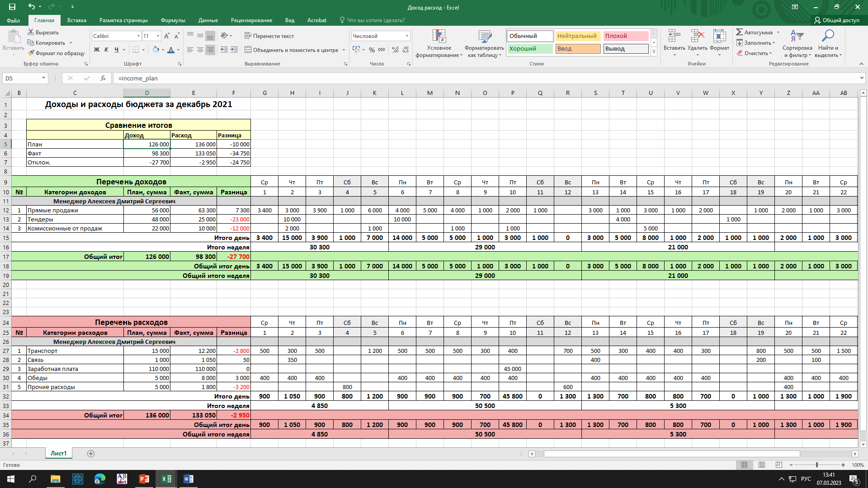Screen dimensions: 868x488
Task: Expand the number format Числовой dropdown
Action: click(407, 36)
